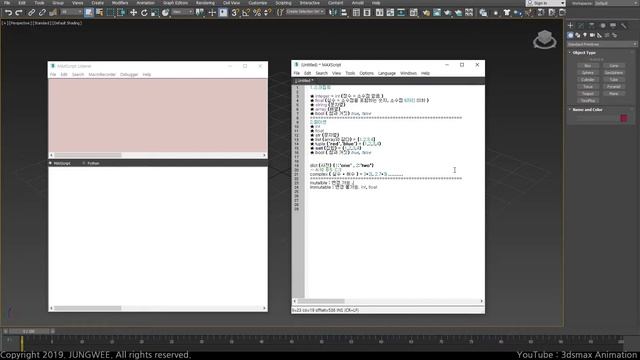Viewport: 640px width, 360px height.
Task: Open the Graph Editors menu
Action: [x=175, y=3]
